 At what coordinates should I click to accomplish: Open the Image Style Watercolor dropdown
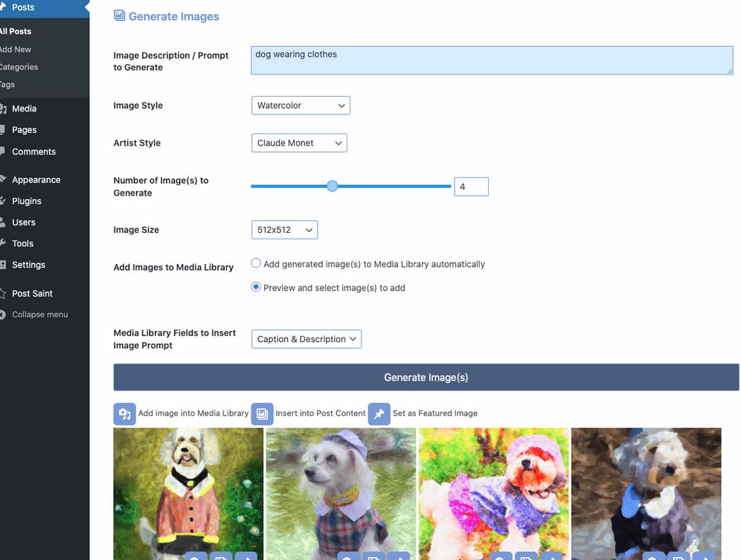tap(301, 106)
